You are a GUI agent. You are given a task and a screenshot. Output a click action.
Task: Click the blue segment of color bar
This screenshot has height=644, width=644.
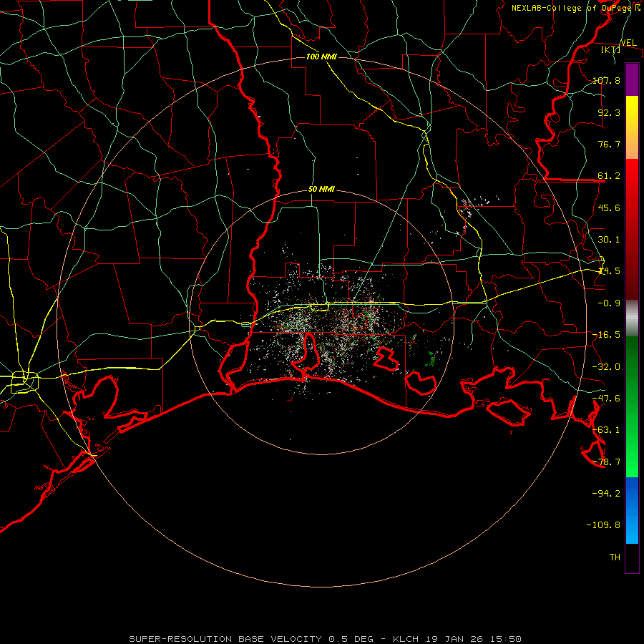[x=632, y=510]
